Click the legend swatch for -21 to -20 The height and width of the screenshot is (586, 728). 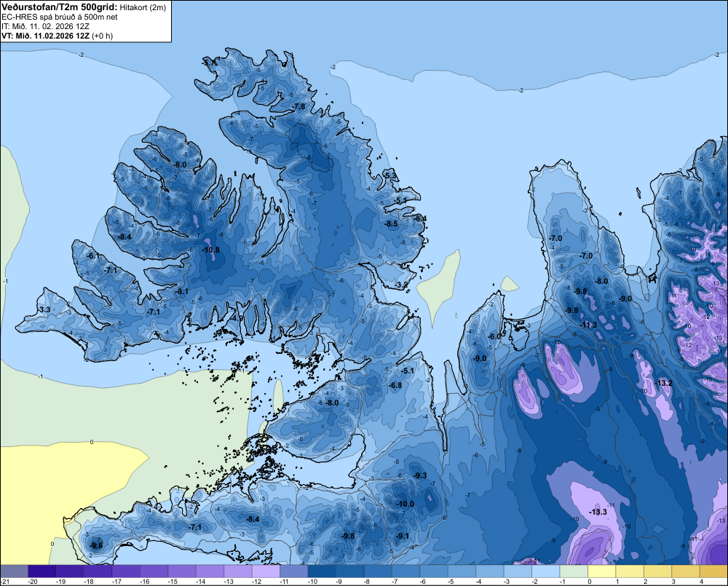coord(14,571)
